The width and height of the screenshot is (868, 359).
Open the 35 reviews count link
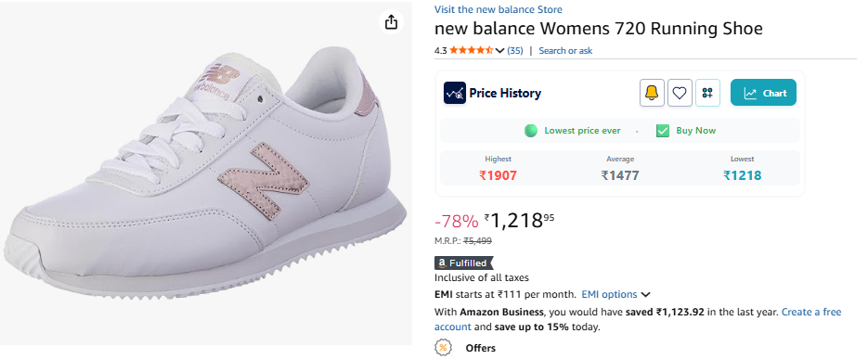pos(515,51)
